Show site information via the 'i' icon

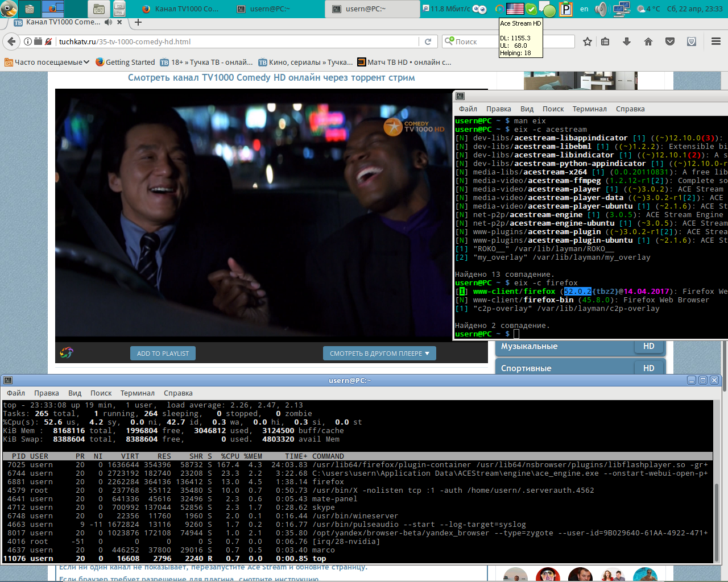pos(27,41)
